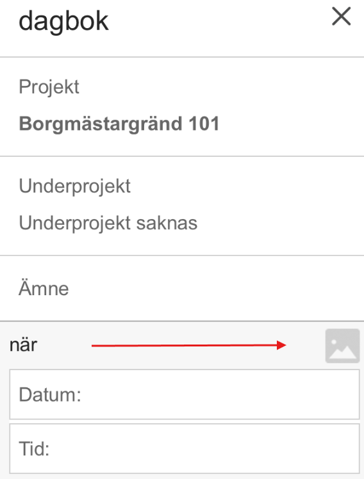The image size is (364, 479).
Task: Focus the Datum input field
Action: 184,394
